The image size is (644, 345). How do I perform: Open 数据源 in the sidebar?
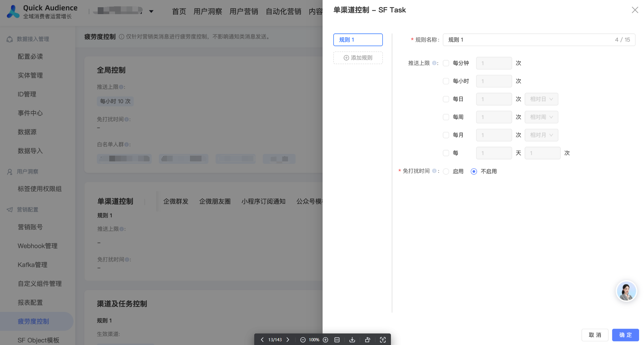(x=27, y=132)
